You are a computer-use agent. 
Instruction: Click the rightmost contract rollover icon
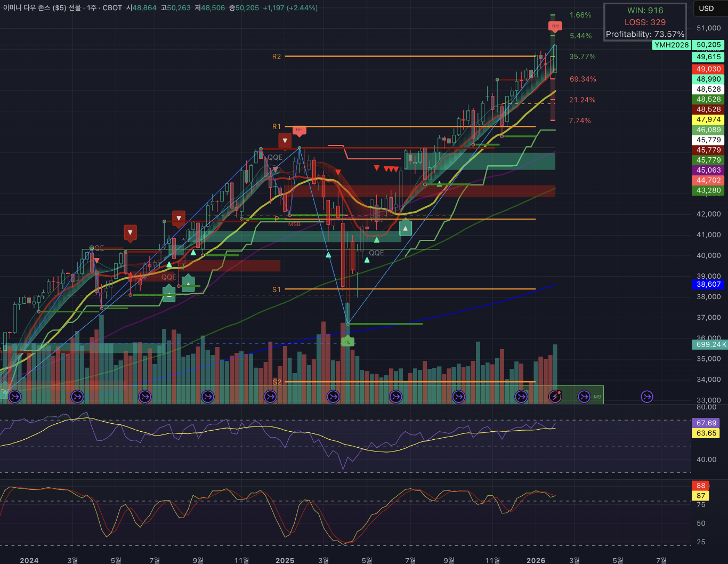coord(647,396)
